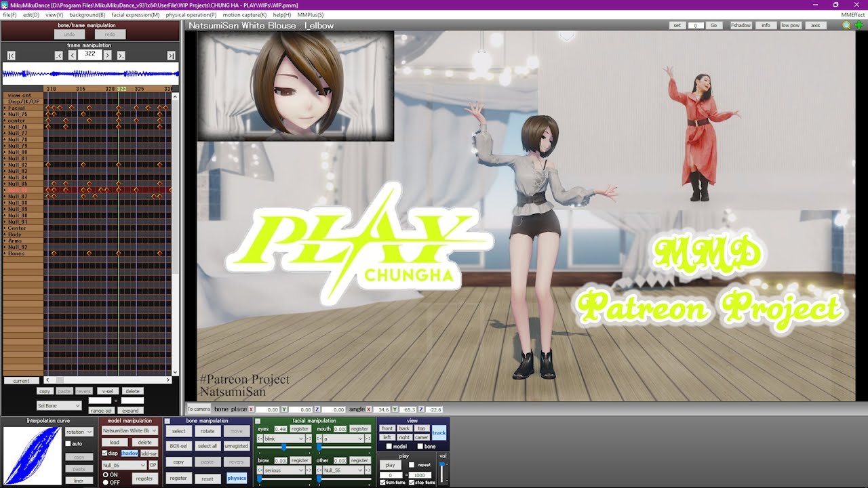Screen dimensions: 868x488
Task: Open the motion capture(K) menu
Action: click(x=244, y=14)
